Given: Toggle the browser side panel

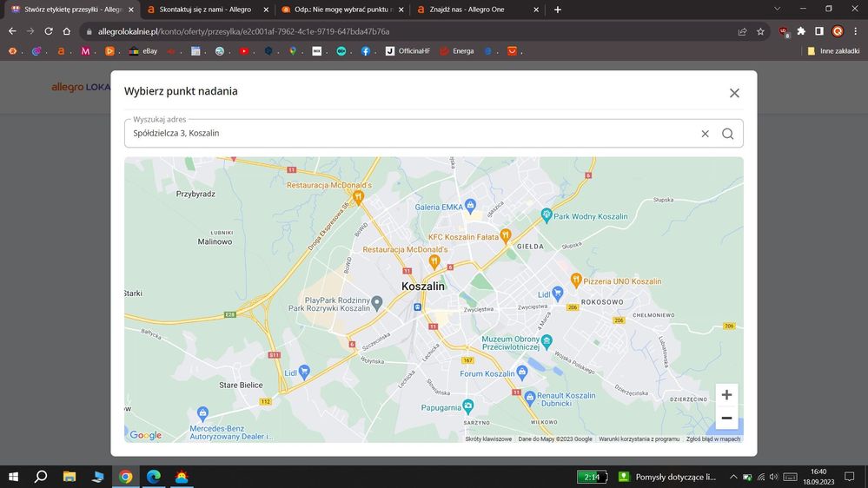Looking at the screenshot, I should point(819,31).
